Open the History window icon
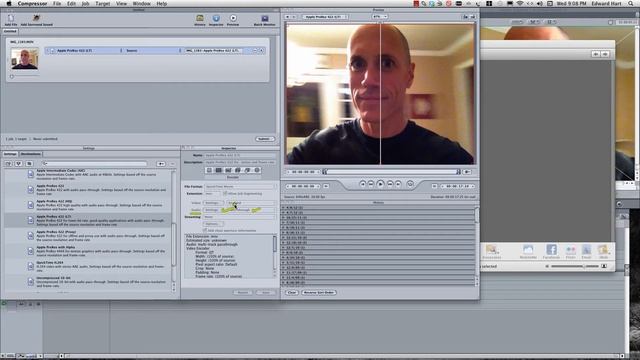The height and width of the screenshot is (360, 640). (200, 19)
